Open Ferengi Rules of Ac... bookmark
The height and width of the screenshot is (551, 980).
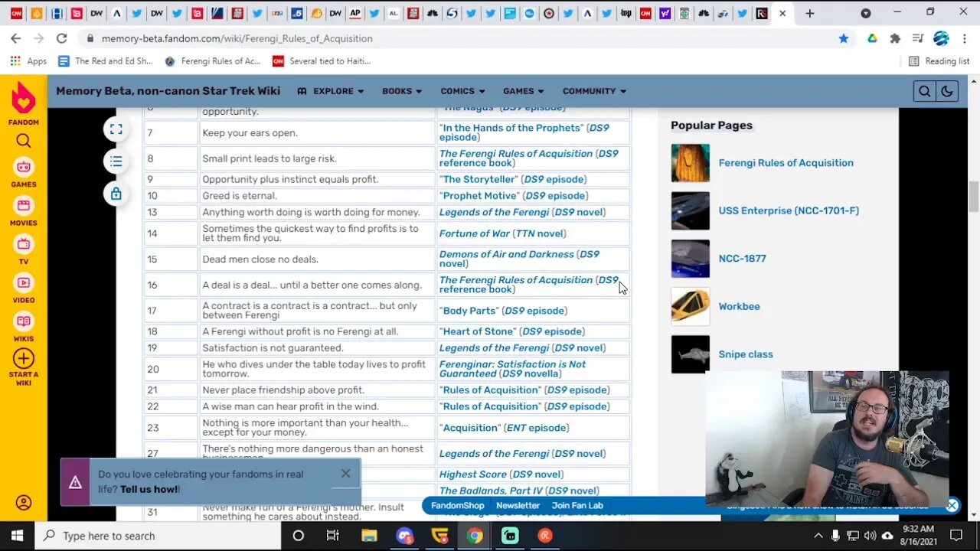click(x=213, y=61)
